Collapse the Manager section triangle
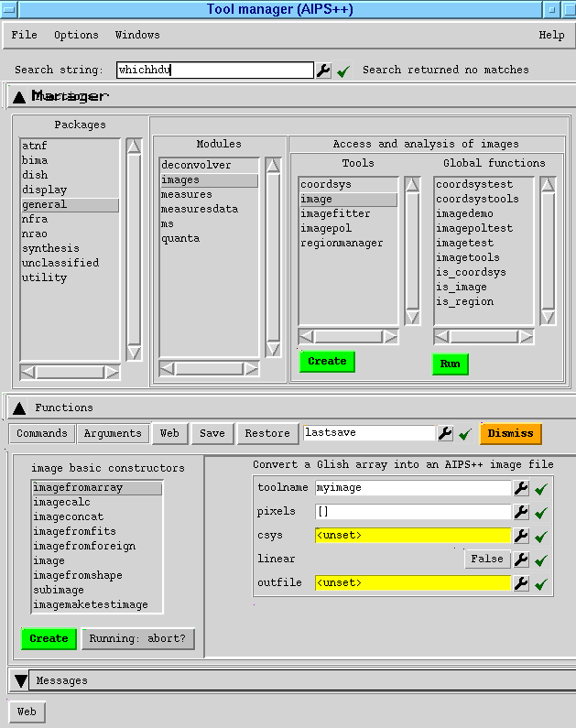 19,97
